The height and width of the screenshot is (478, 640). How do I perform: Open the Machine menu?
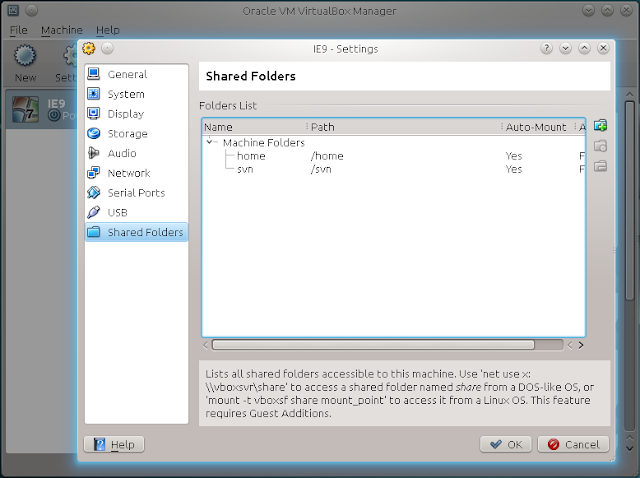[62, 30]
